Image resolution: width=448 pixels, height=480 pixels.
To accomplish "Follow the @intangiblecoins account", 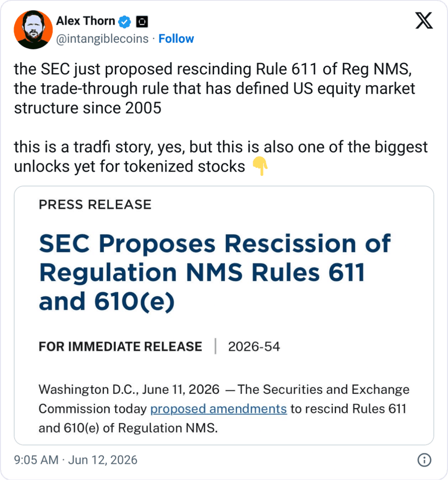I will (x=176, y=39).
